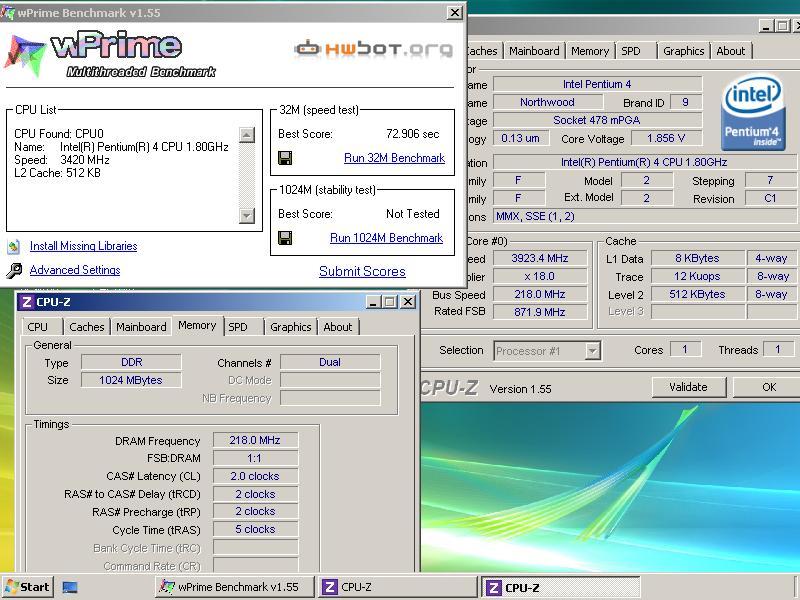
Task: Switch to CPU tab in Memory window
Action: coord(42,327)
